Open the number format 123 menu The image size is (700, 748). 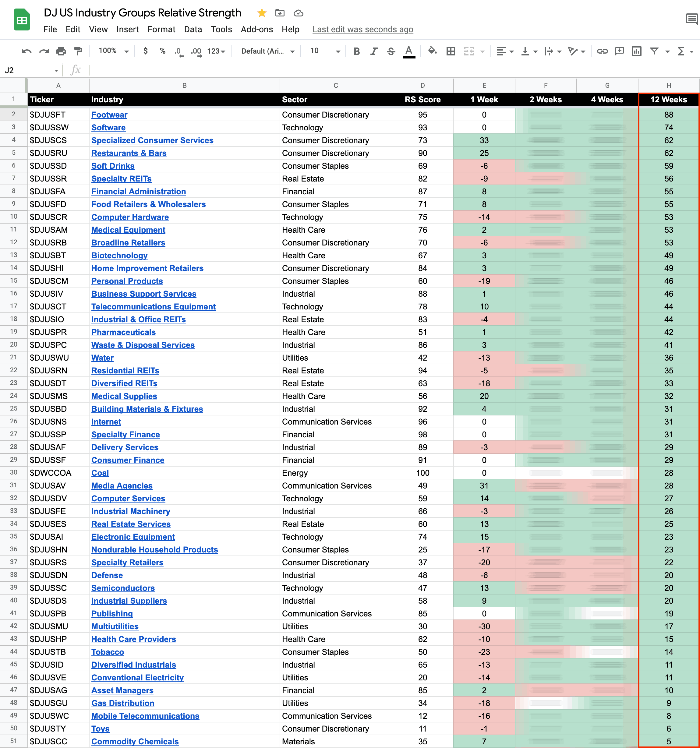coord(216,51)
